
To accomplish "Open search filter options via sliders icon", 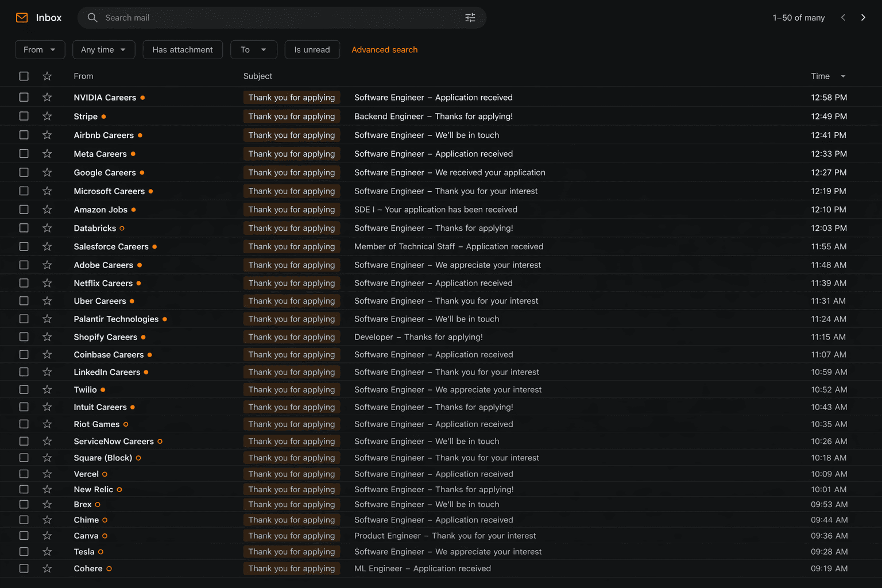I will (470, 18).
